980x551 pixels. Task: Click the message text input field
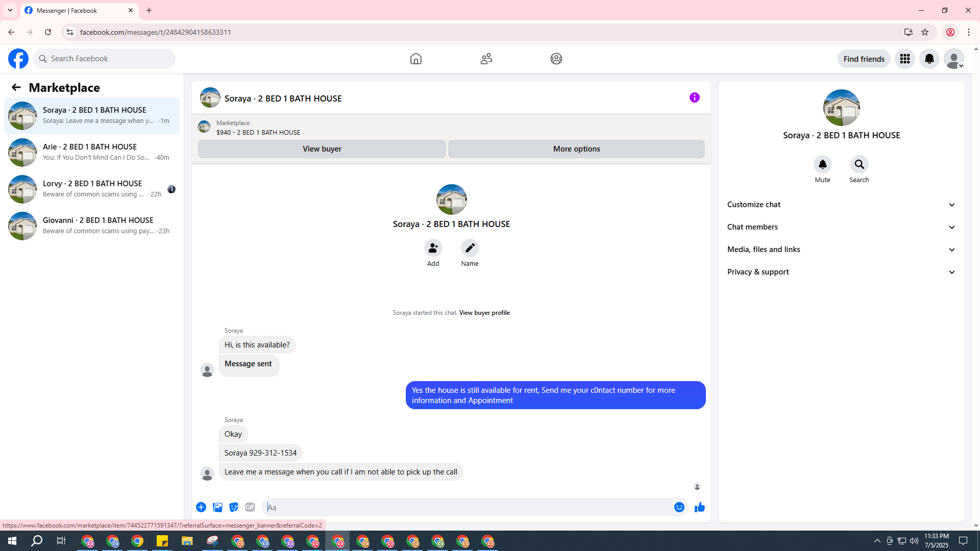click(467, 507)
